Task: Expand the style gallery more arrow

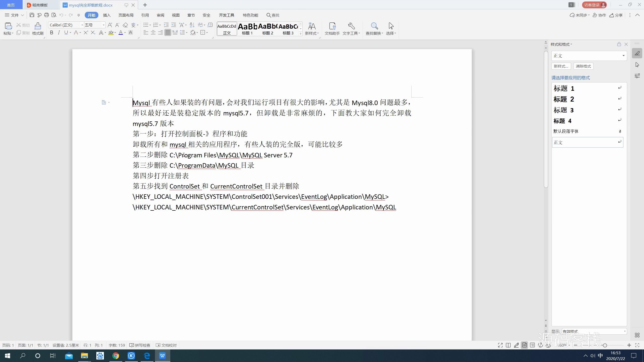Action: pyautogui.click(x=300, y=33)
